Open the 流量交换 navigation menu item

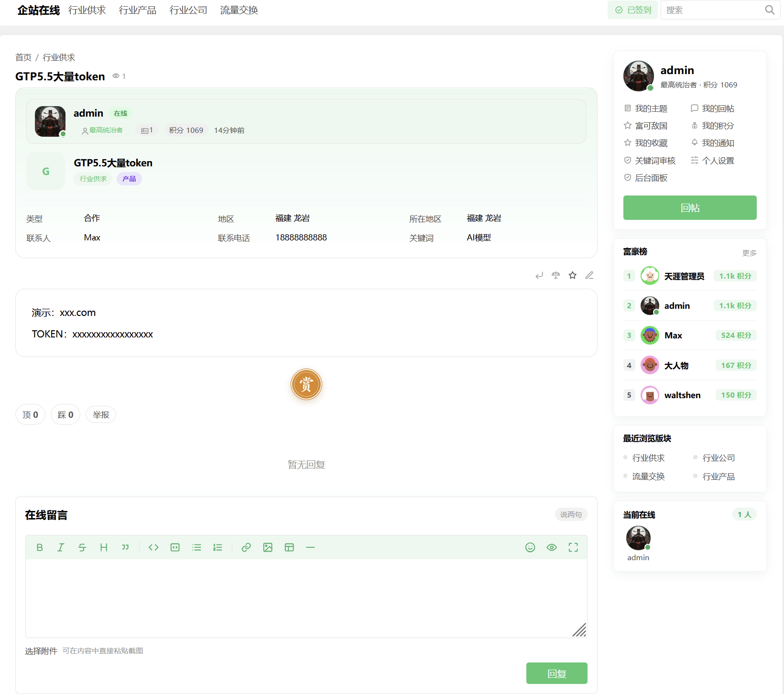[x=239, y=10]
